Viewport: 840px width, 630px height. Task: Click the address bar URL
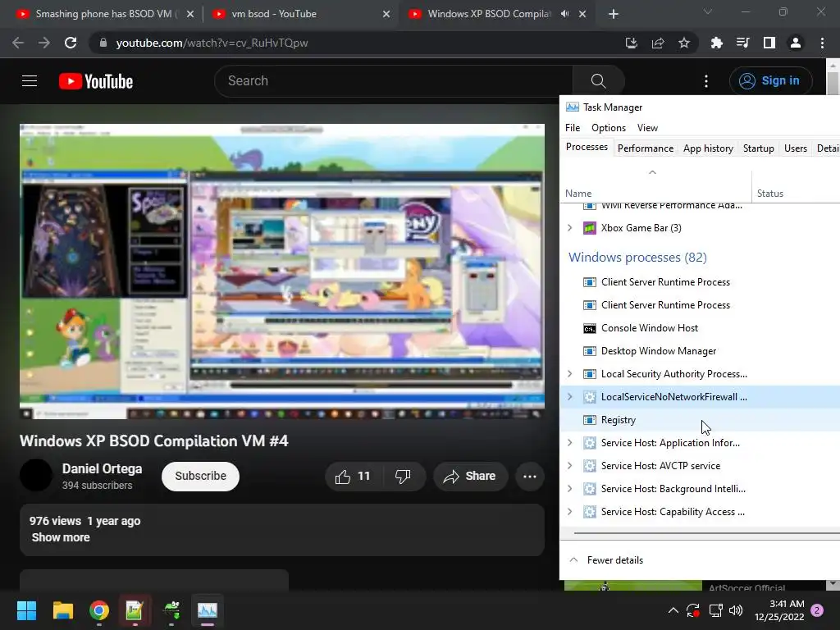click(212, 43)
